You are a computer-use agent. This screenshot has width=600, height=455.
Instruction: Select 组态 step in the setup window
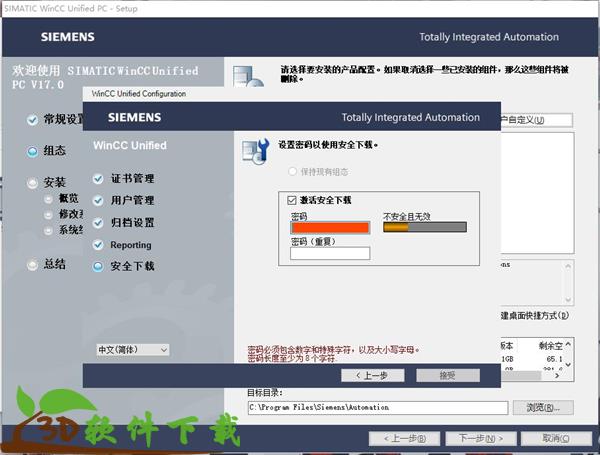54,151
